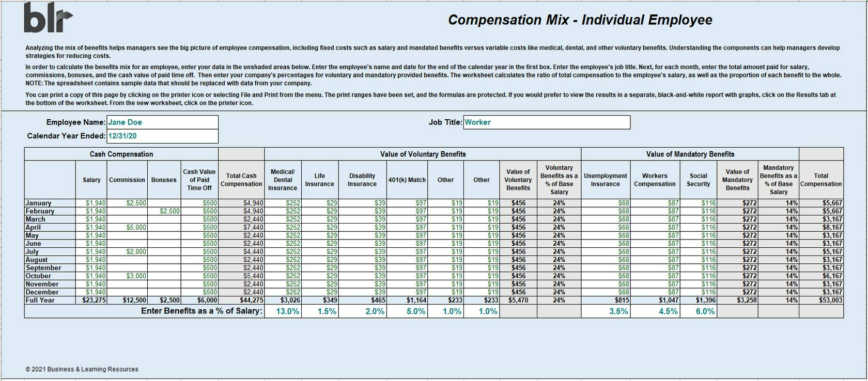Select the Full Year voluntary benefits $5,470
The width and height of the screenshot is (868, 381).
(x=518, y=300)
